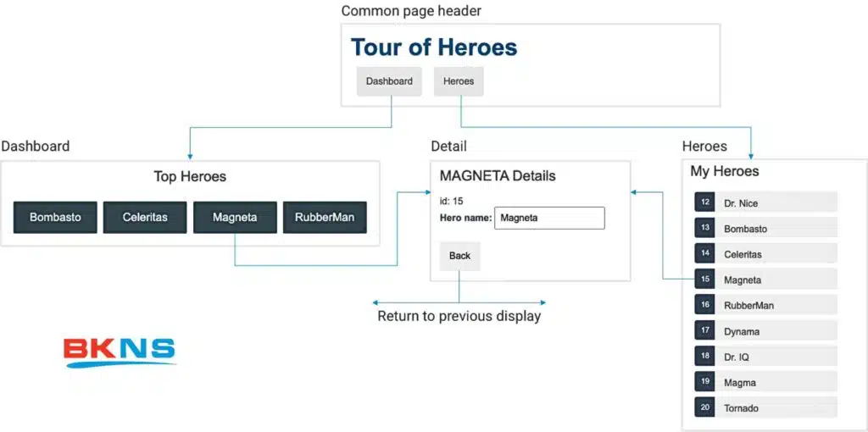This screenshot has width=868, height=432.
Task: Switch to the Heroes navigation button
Action: [x=459, y=81]
